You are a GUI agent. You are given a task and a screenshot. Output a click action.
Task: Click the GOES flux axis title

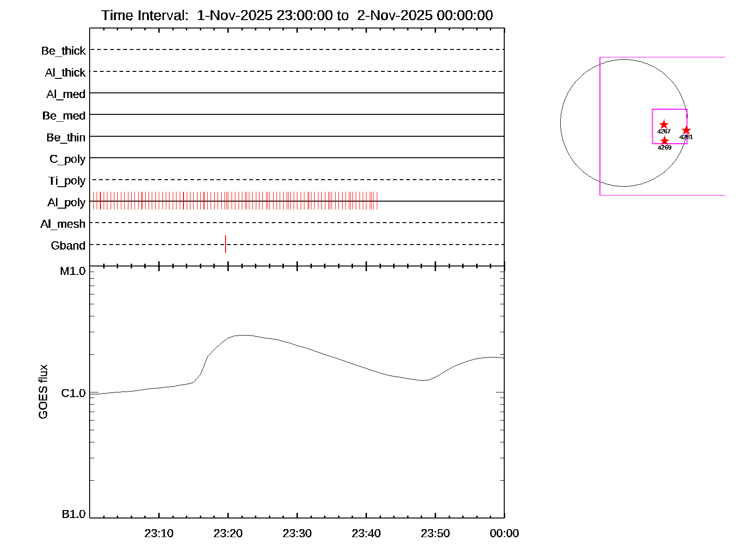pos(43,392)
